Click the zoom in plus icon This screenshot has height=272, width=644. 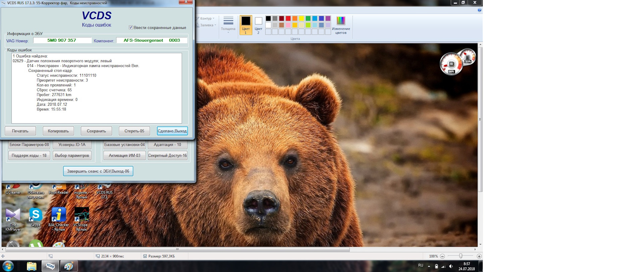click(479, 256)
